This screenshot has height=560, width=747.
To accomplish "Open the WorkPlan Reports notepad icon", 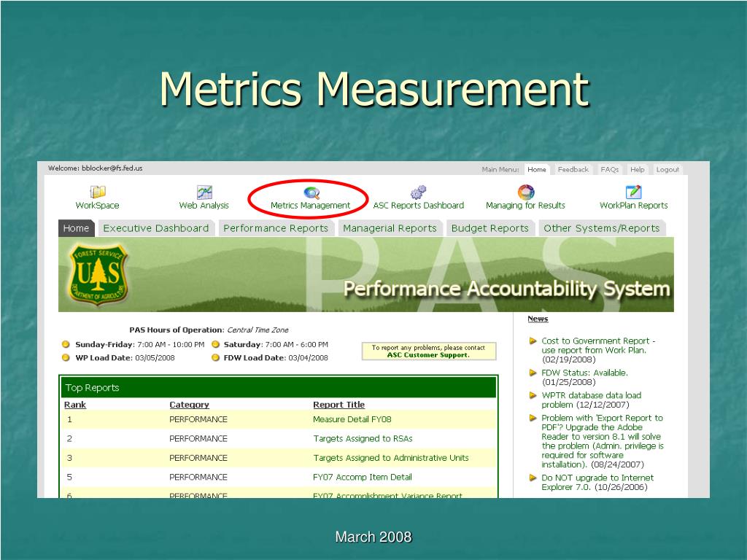I will tap(633, 192).
